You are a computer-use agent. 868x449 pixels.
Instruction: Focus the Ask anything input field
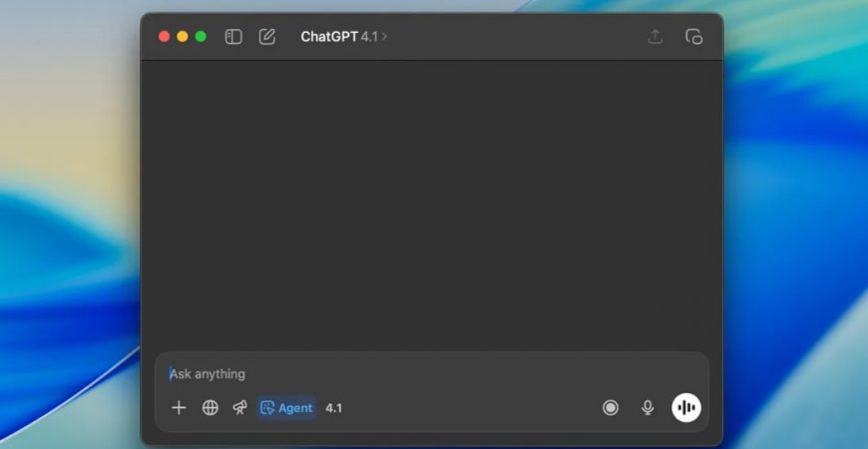tap(432, 374)
